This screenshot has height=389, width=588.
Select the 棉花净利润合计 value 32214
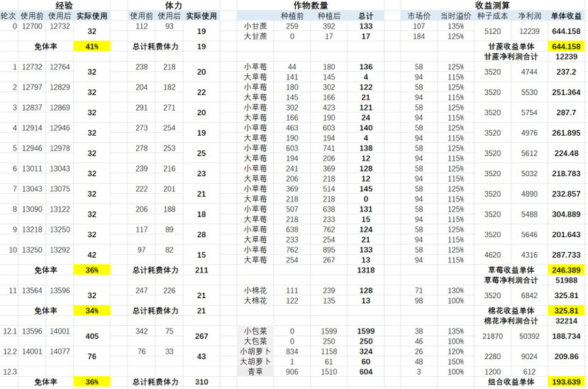tap(566, 321)
